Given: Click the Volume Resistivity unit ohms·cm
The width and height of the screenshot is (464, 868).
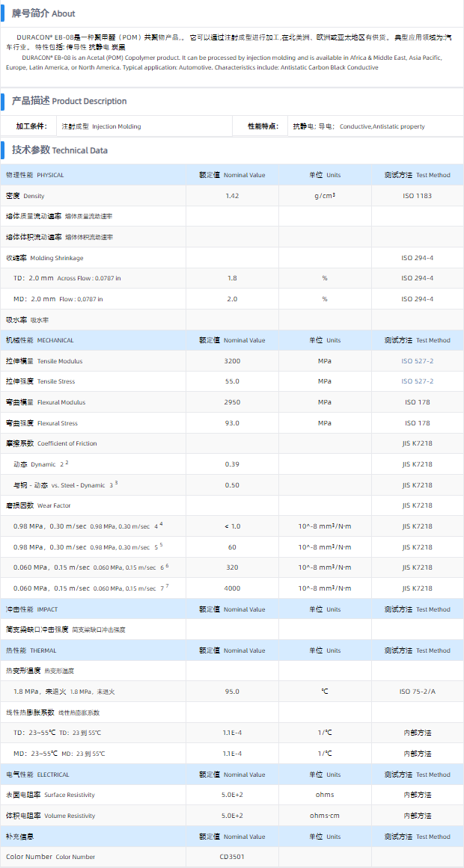Looking at the screenshot, I should coord(324,816).
